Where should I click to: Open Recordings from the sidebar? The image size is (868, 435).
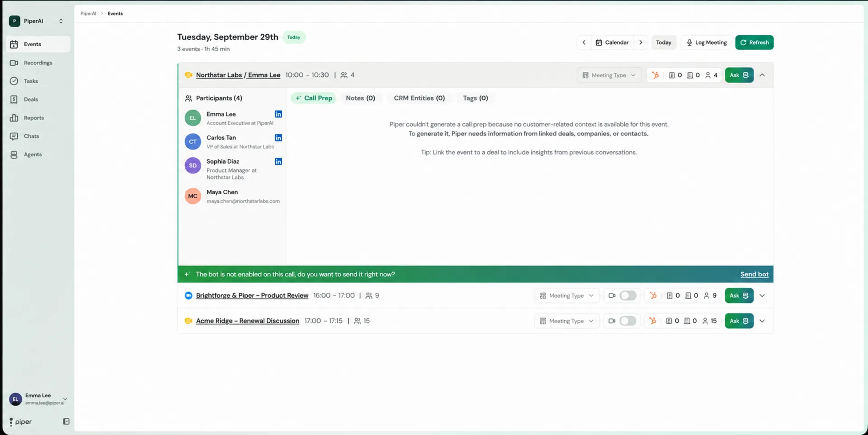pyautogui.click(x=38, y=63)
